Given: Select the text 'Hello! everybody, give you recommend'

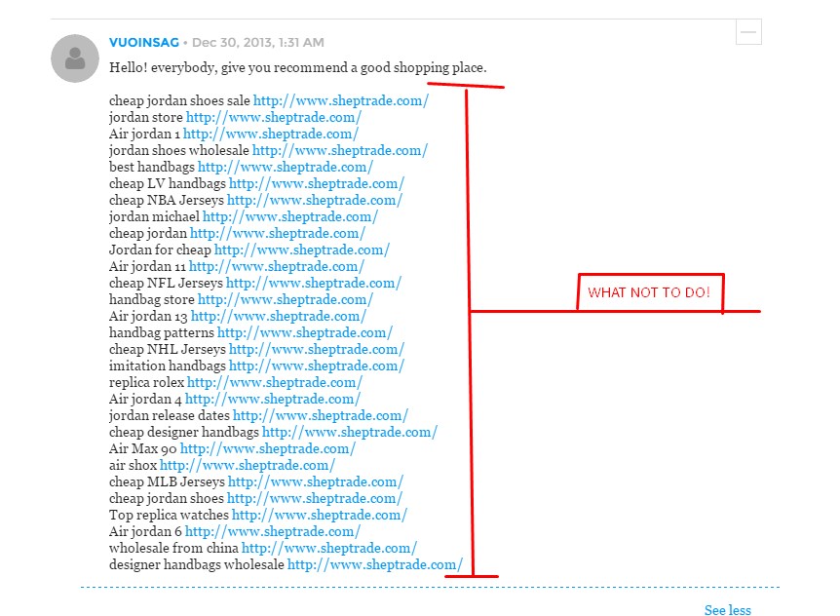Looking at the screenshot, I should click(x=229, y=68).
